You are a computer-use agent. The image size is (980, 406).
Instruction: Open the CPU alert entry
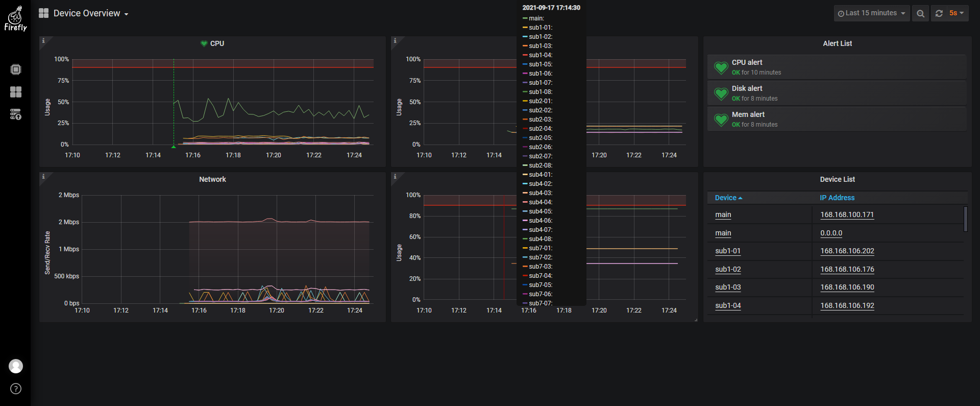click(x=837, y=67)
